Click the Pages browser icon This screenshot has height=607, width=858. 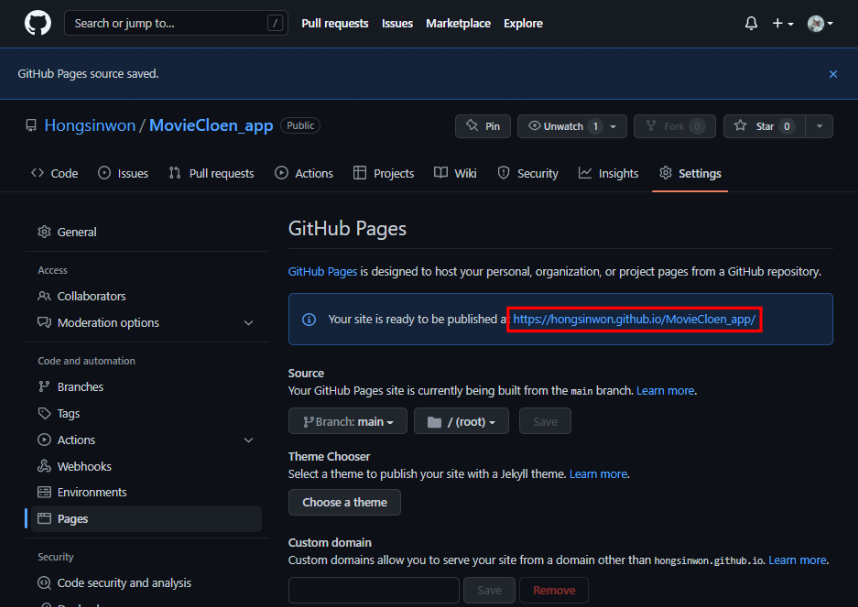click(44, 519)
